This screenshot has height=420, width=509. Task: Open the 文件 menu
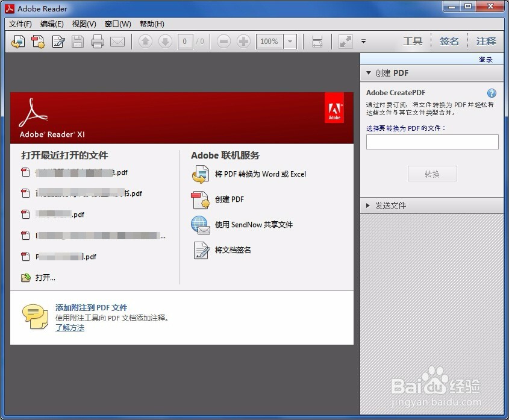[x=19, y=24]
